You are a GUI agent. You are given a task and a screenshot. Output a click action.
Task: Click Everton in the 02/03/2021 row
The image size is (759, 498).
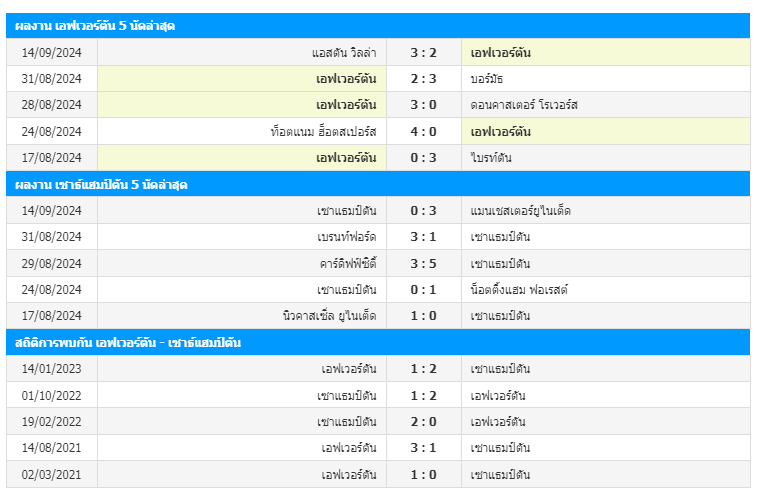pos(349,474)
